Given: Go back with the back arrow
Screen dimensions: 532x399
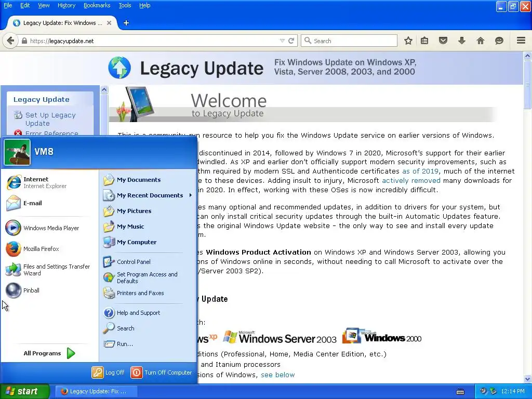Looking at the screenshot, I should click(10, 41).
